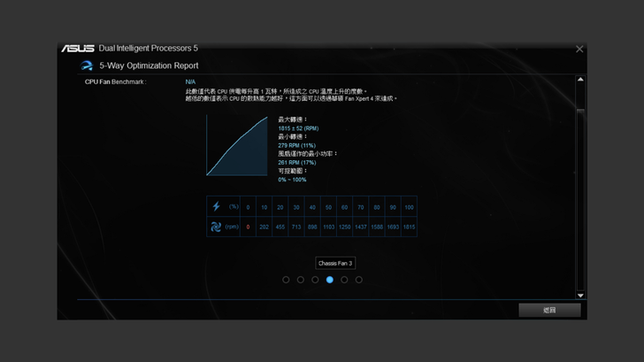Click the lightning bolt power percent icon
Screen dimensions: 644x362
tap(216, 206)
